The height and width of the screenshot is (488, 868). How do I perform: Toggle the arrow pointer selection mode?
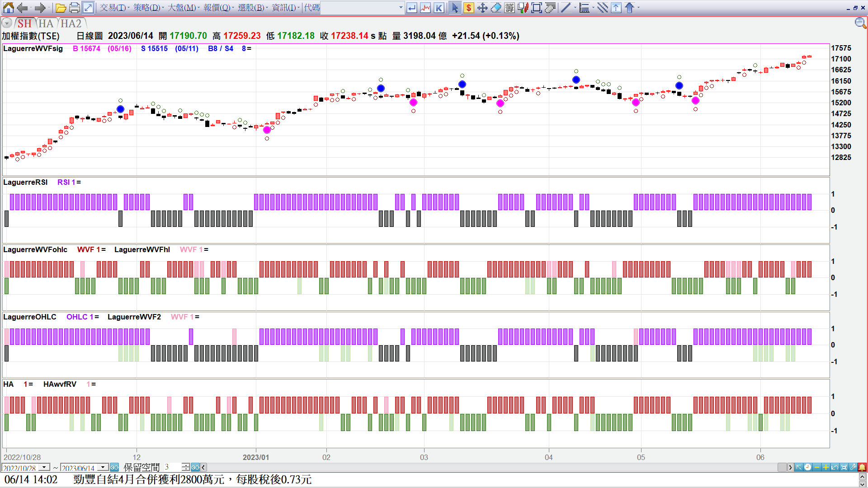coord(455,8)
